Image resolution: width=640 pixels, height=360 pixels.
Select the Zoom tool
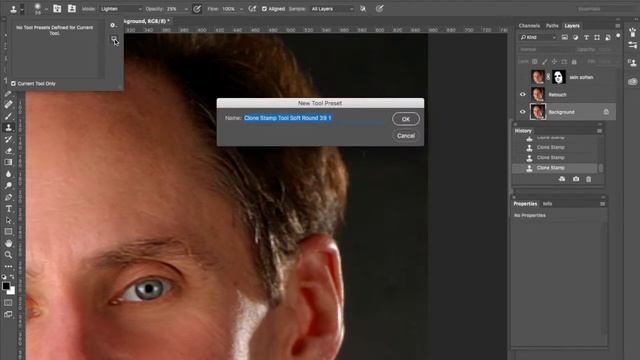(x=8, y=255)
